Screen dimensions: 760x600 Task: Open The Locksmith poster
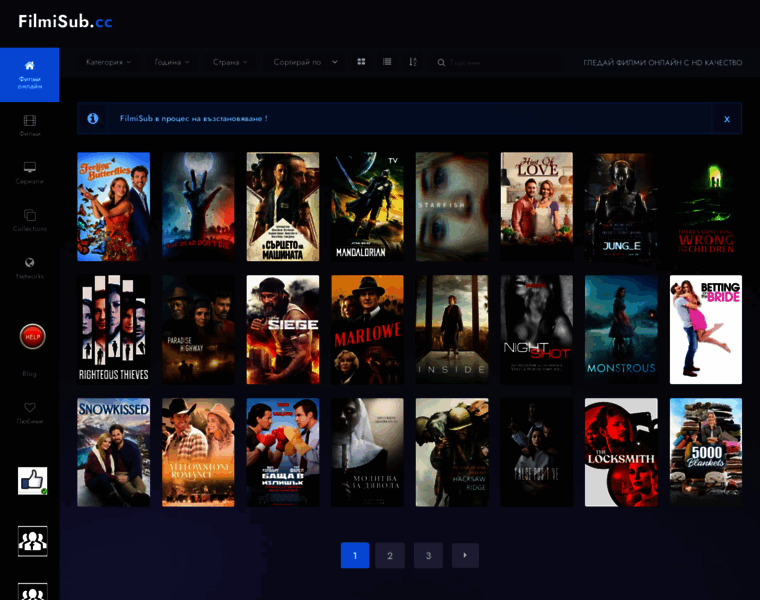point(621,453)
